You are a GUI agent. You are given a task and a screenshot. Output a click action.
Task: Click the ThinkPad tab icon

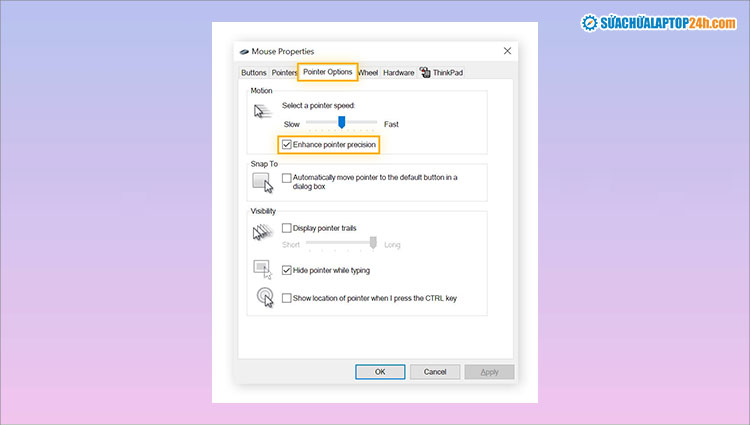point(425,72)
